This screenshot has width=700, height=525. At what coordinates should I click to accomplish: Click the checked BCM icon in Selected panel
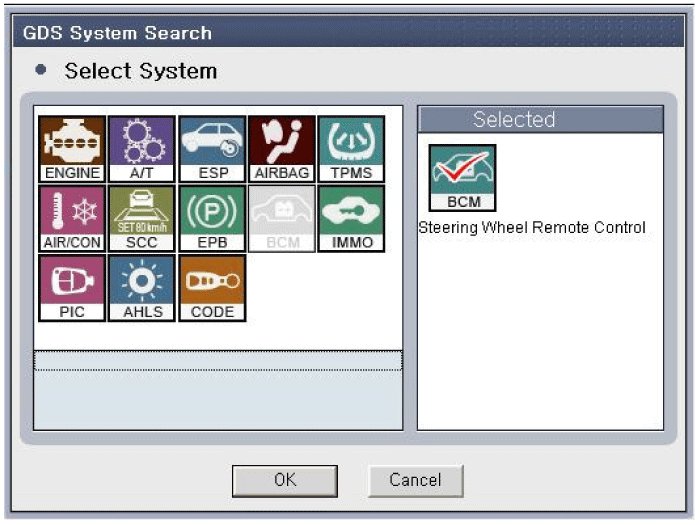point(462,177)
